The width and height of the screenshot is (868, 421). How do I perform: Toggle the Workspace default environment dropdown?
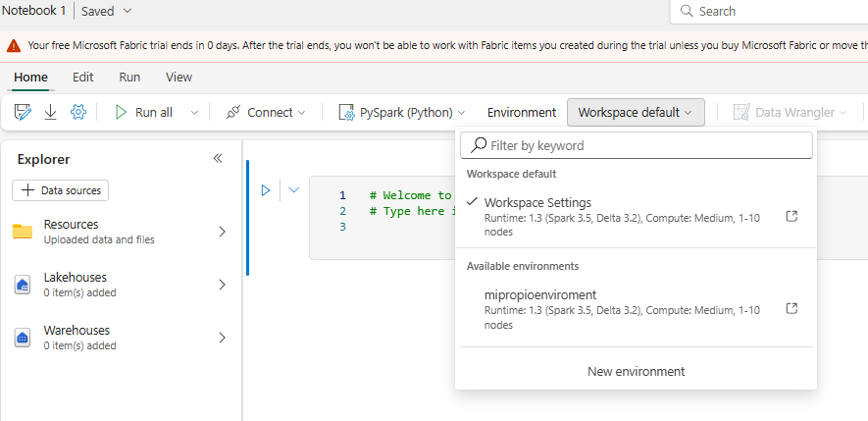pyautogui.click(x=636, y=113)
